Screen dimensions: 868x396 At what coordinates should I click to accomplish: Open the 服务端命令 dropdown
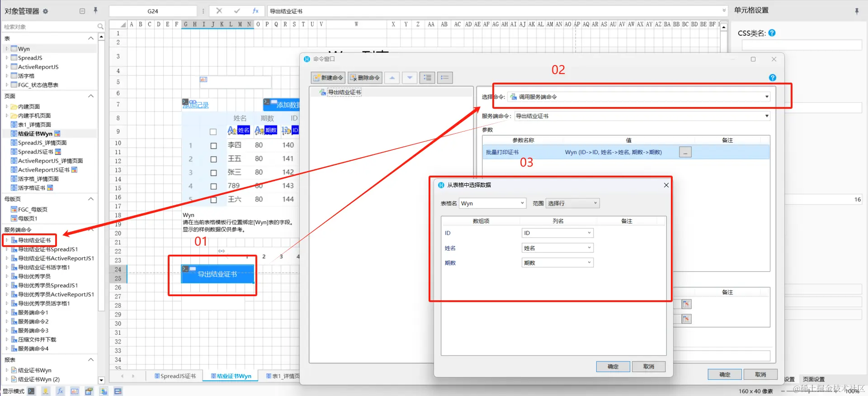pyautogui.click(x=642, y=116)
